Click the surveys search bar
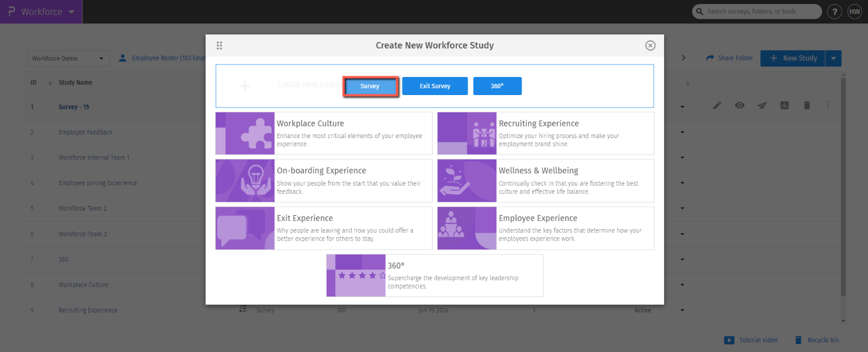This screenshot has width=868, height=352. tap(756, 11)
